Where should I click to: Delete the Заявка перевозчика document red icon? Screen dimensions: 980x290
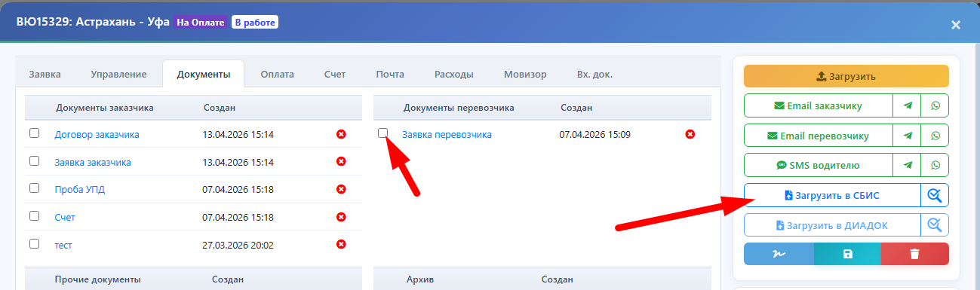pyautogui.click(x=690, y=134)
